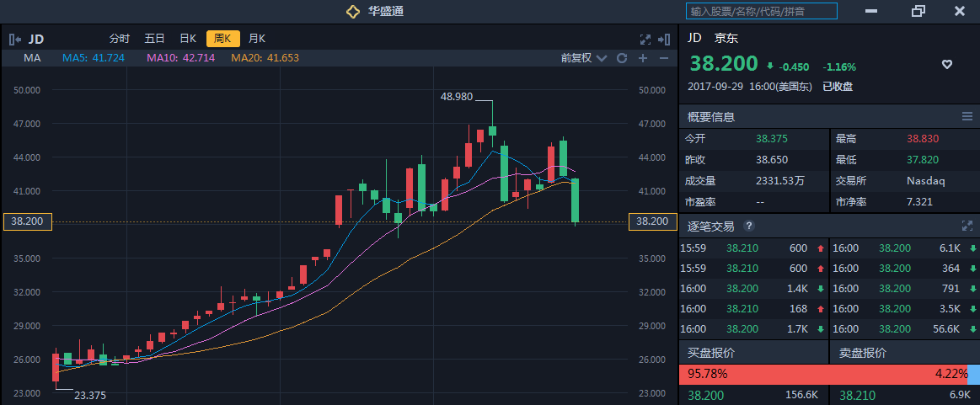
Task: Zoom in the chart with plus icon
Action: pyautogui.click(x=643, y=58)
